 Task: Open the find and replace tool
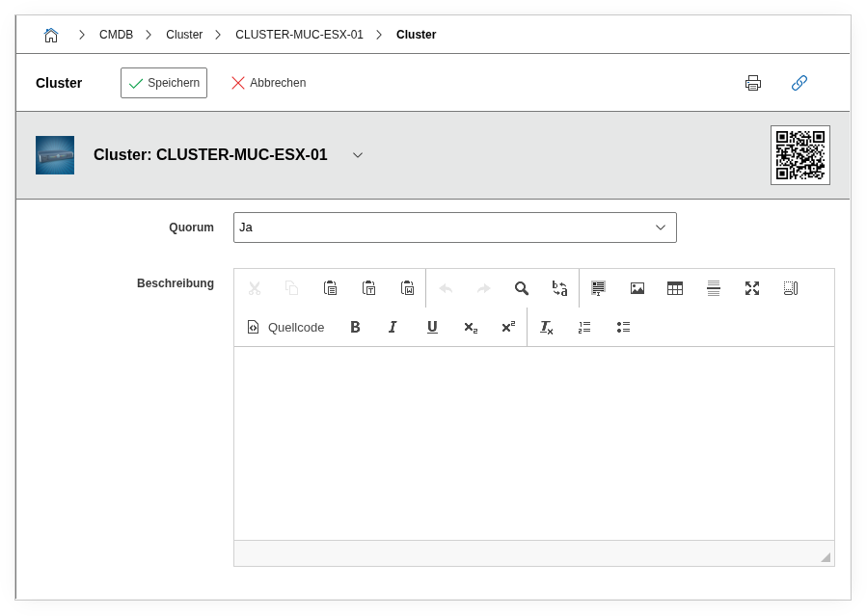[x=559, y=287]
